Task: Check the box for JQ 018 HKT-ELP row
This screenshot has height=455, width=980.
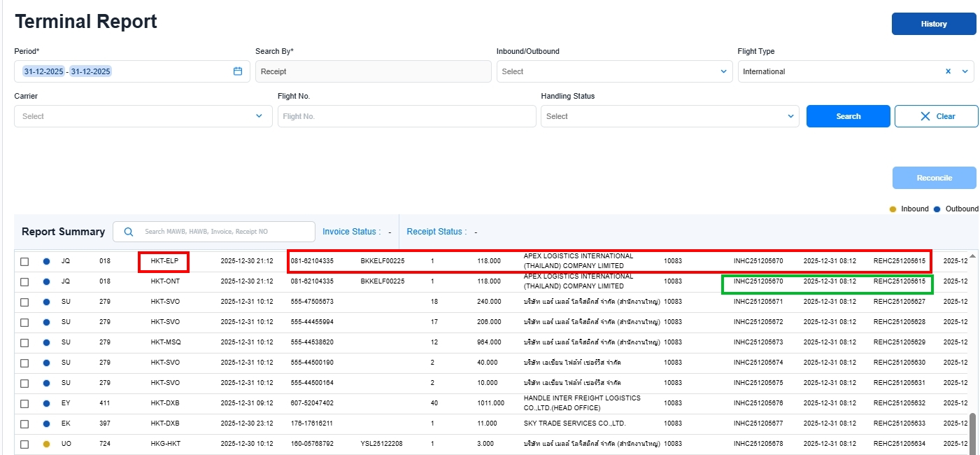Action: [x=24, y=261]
